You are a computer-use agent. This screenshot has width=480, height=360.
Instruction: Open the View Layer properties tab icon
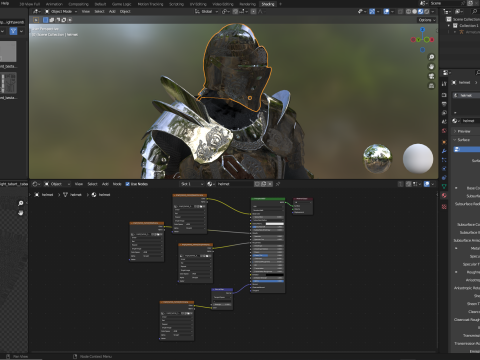[x=444, y=113]
